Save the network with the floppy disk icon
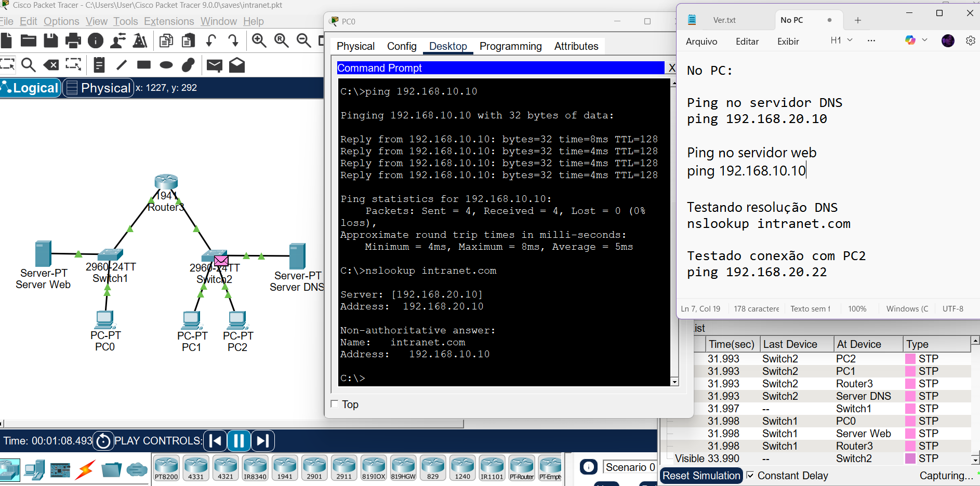 click(x=50, y=40)
